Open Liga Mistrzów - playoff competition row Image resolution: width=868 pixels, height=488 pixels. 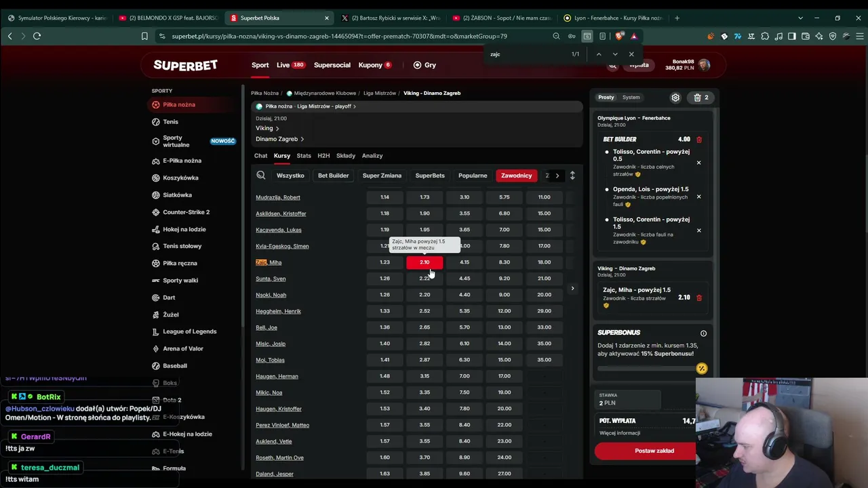click(416, 106)
